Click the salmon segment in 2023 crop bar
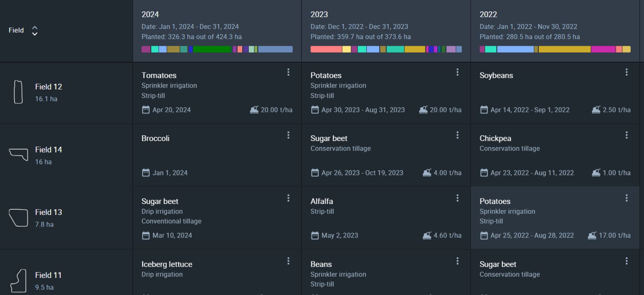This screenshot has height=295, width=644. (x=326, y=49)
